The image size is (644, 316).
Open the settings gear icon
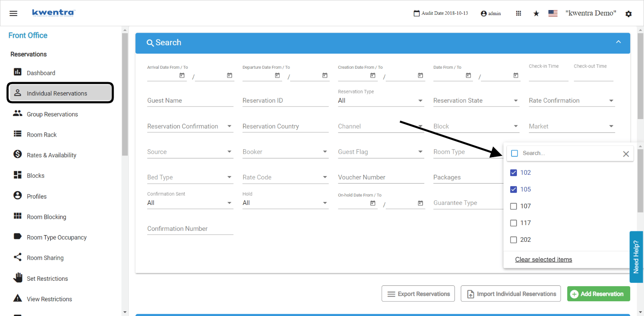[628, 14]
